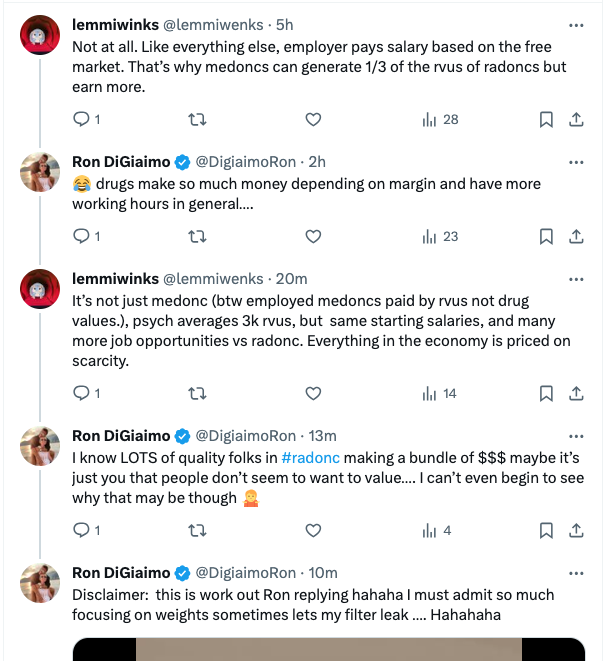Image resolution: width=610 pixels, height=661 pixels.
Task: Share the tweet with 28 views
Action: 576,120
